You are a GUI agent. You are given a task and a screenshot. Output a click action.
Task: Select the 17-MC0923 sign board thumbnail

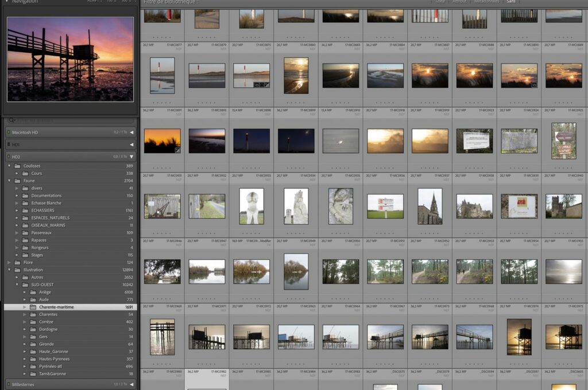click(x=475, y=141)
